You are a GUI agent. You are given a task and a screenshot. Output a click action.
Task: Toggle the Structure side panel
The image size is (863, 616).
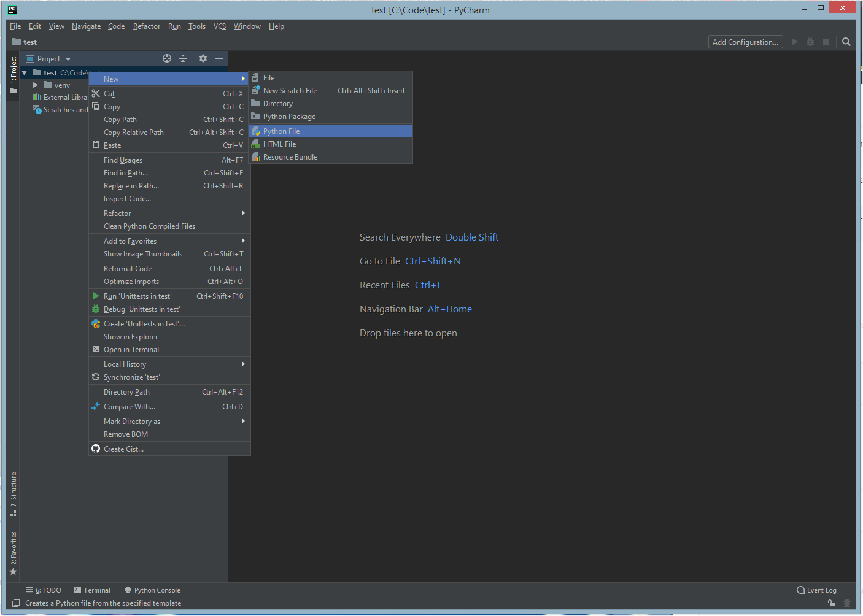pos(13,491)
